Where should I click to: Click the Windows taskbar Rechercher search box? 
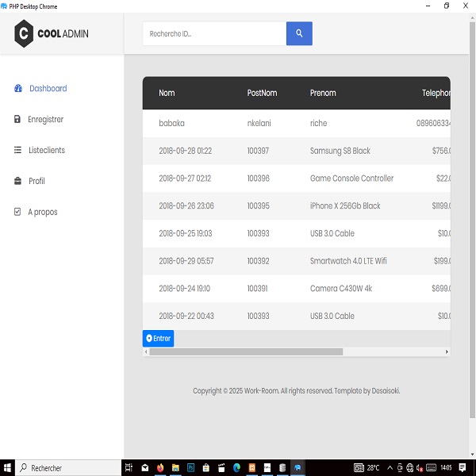point(67,468)
